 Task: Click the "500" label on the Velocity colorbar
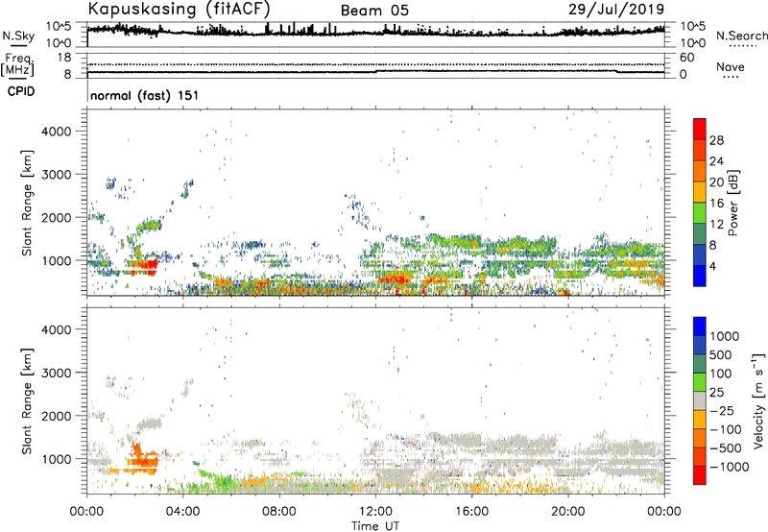coord(723,355)
